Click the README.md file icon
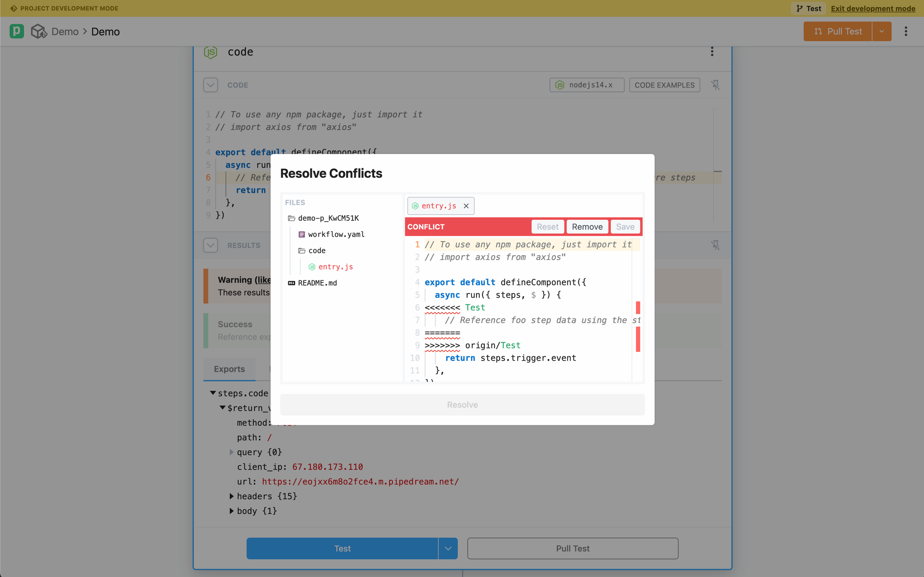 [291, 283]
